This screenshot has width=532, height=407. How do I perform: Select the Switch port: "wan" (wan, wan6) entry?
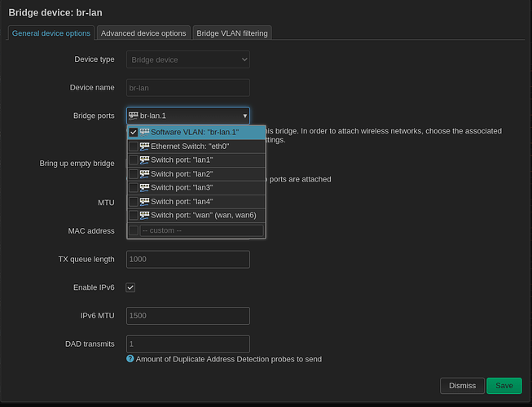[x=196, y=215]
